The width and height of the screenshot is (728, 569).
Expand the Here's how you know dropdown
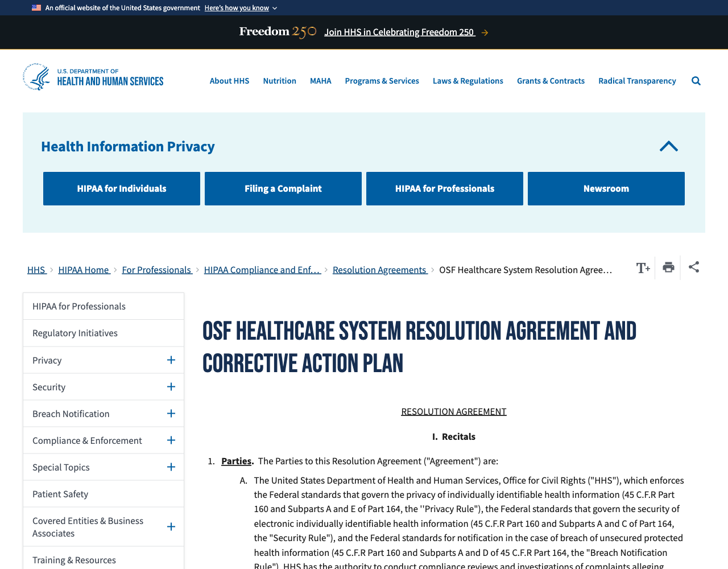coord(241,8)
